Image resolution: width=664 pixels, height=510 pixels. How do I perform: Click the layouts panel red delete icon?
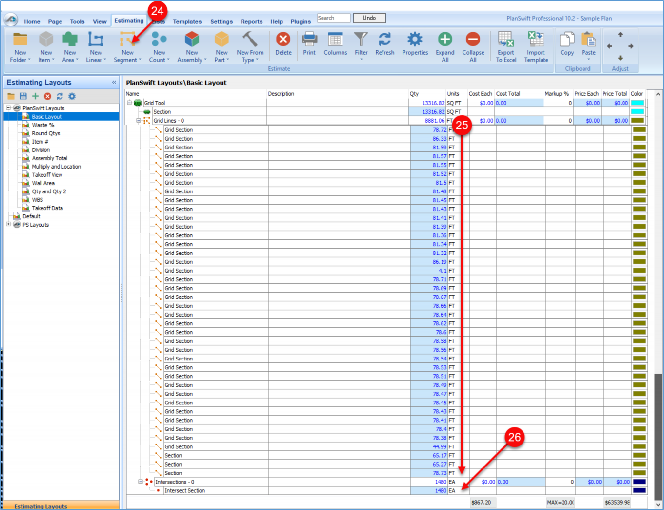click(x=47, y=96)
